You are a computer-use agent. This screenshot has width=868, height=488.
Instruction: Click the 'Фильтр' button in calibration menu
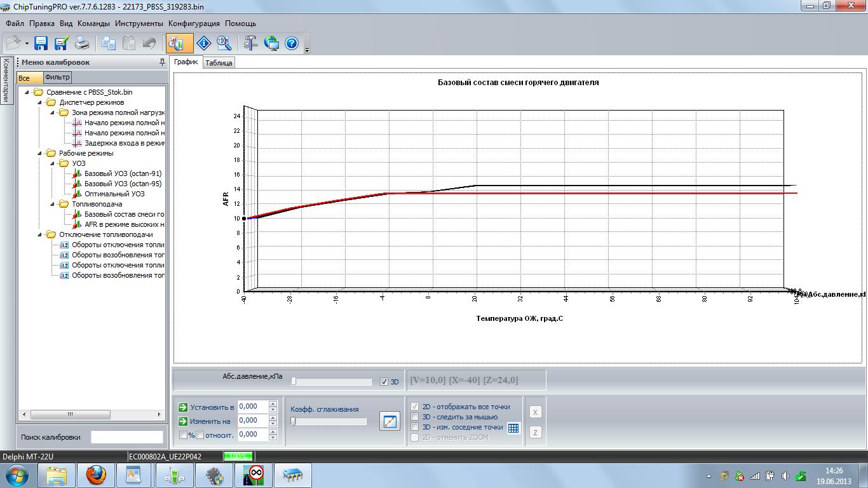tap(57, 78)
